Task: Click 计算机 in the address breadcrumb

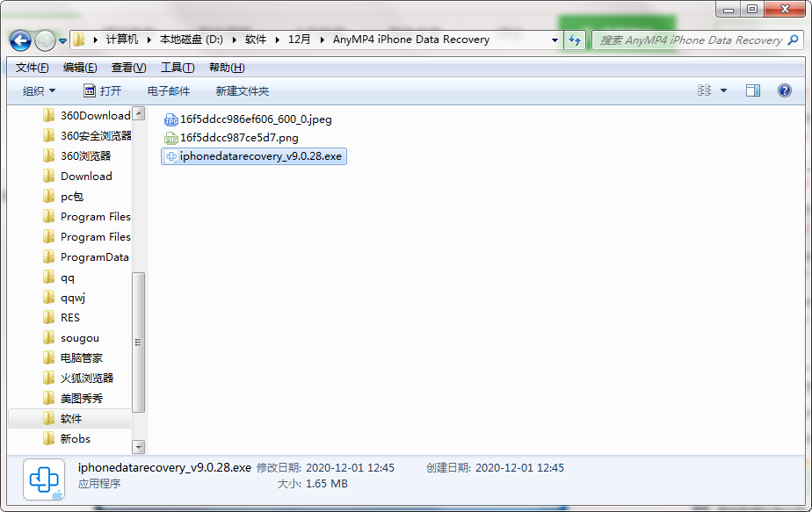Action: click(121, 40)
